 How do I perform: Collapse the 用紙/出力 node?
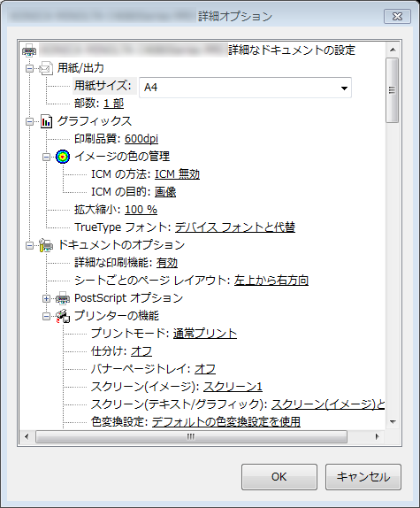[29, 68]
